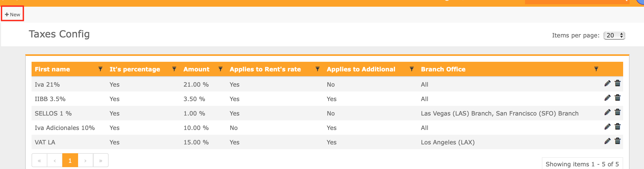Edit the Iva 21% tax row
The image size is (644, 169).
(607, 83)
